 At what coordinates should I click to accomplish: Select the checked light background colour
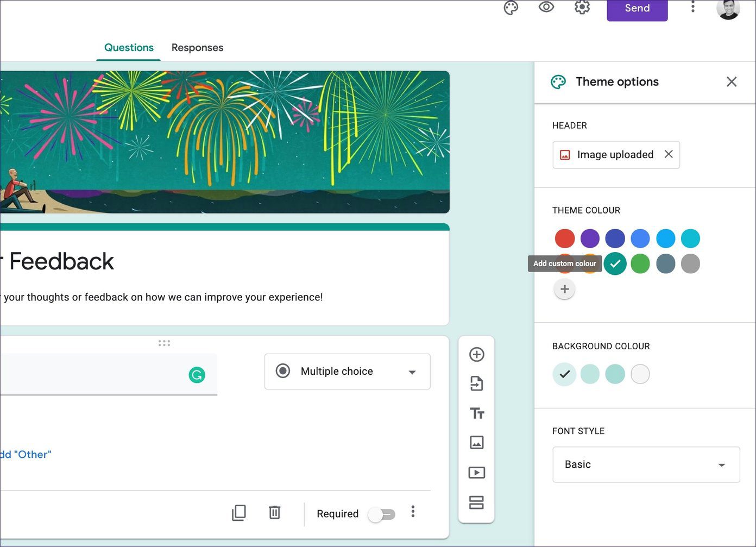[564, 374]
